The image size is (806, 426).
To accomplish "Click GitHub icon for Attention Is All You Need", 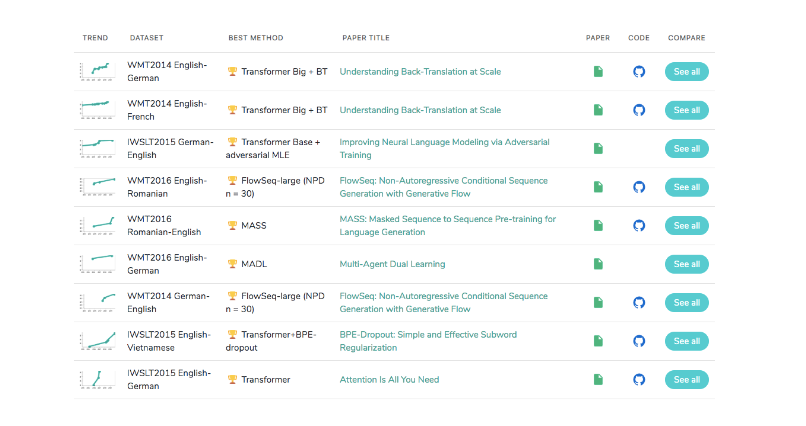I will pos(639,380).
